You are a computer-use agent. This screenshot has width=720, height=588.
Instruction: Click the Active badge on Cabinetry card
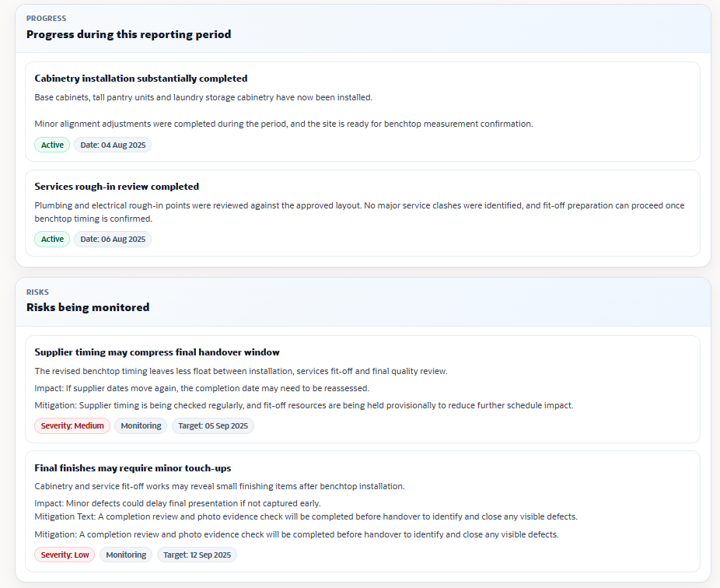pos(52,145)
